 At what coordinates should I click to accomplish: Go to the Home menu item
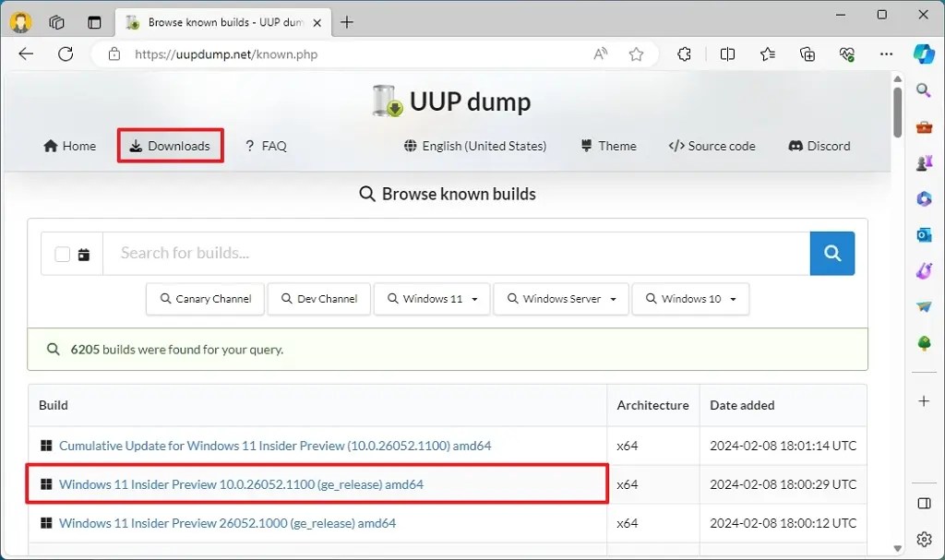coord(70,146)
